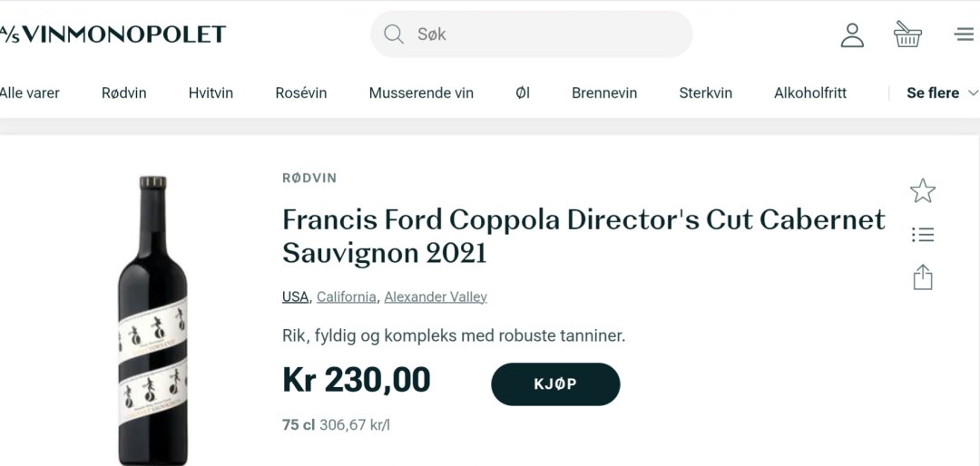Click the search magnifier icon
This screenshot has width=980, height=466.
394,34
